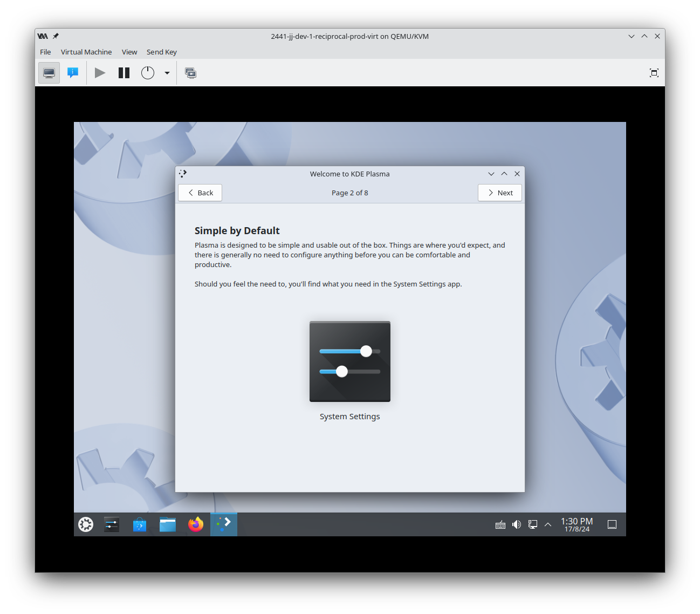700x614 pixels.
Task: Maximize the Welcome to KDE Plasma window
Action: (504, 174)
